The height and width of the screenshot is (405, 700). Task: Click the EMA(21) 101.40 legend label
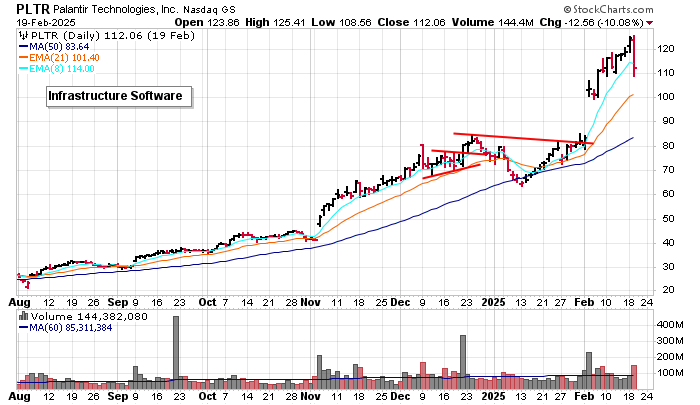(x=64, y=58)
